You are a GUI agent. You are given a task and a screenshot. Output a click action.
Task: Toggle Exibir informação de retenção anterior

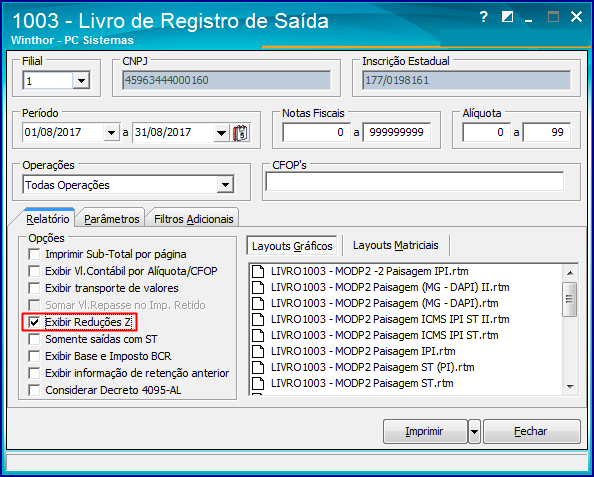34,373
